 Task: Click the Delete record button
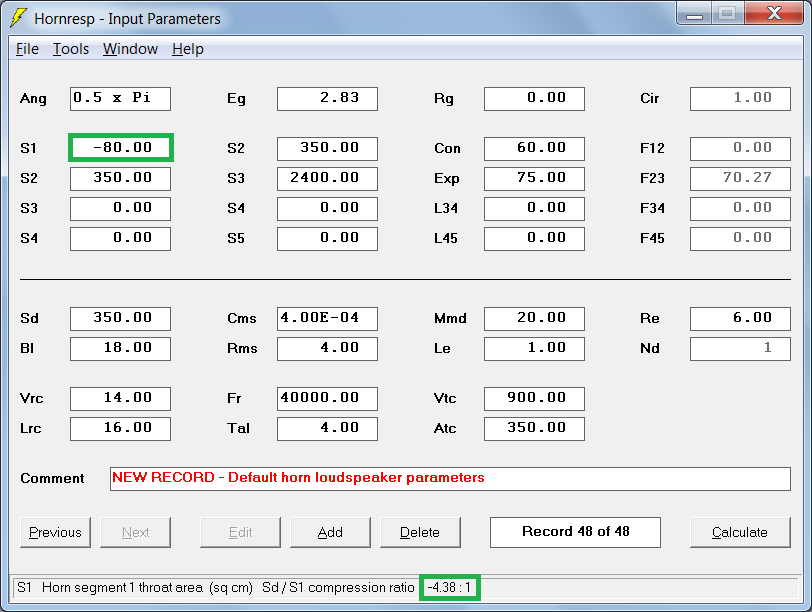point(420,532)
